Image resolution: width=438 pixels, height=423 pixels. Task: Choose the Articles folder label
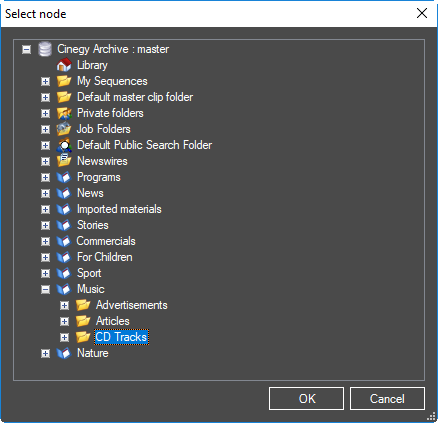coord(113,321)
